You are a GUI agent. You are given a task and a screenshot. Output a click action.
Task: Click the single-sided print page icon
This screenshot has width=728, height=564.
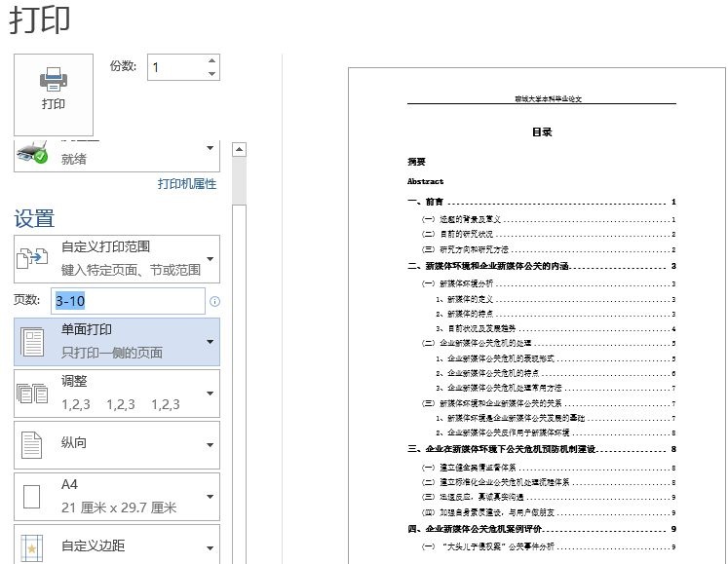click(x=33, y=341)
